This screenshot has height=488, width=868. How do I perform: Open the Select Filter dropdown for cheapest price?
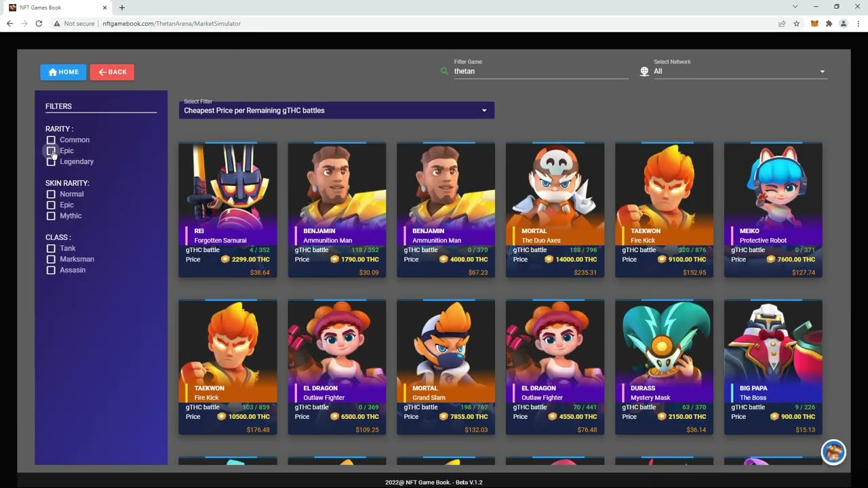(x=336, y=110)
